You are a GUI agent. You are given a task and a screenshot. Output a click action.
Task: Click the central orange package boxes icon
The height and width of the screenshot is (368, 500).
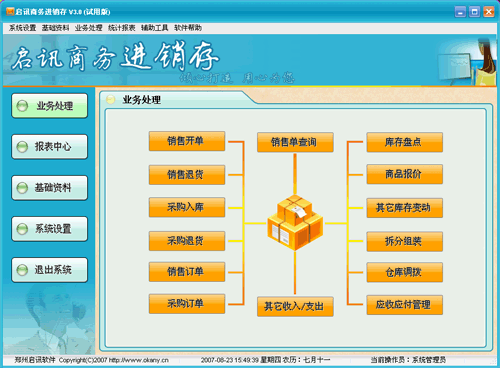click(295, 223)
